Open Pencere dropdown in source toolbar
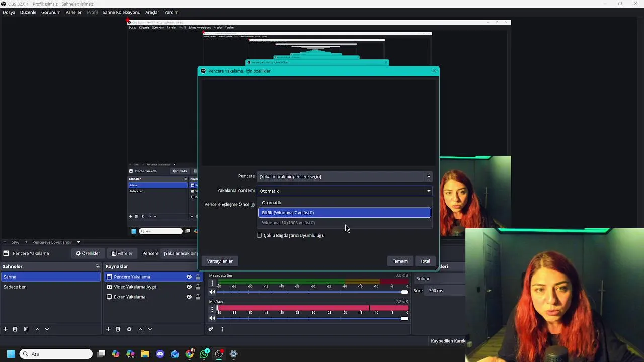 [180, 253]
